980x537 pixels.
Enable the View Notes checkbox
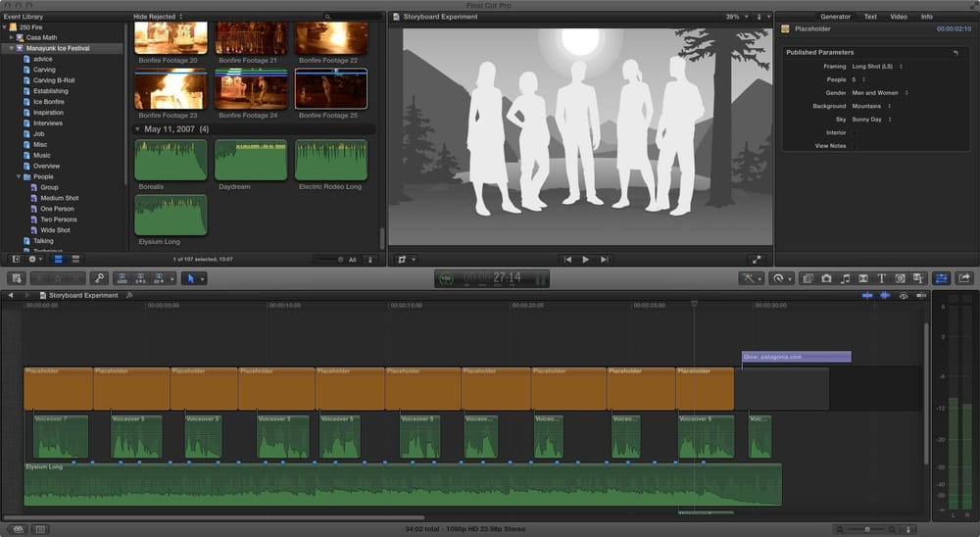tap(855, 146)
